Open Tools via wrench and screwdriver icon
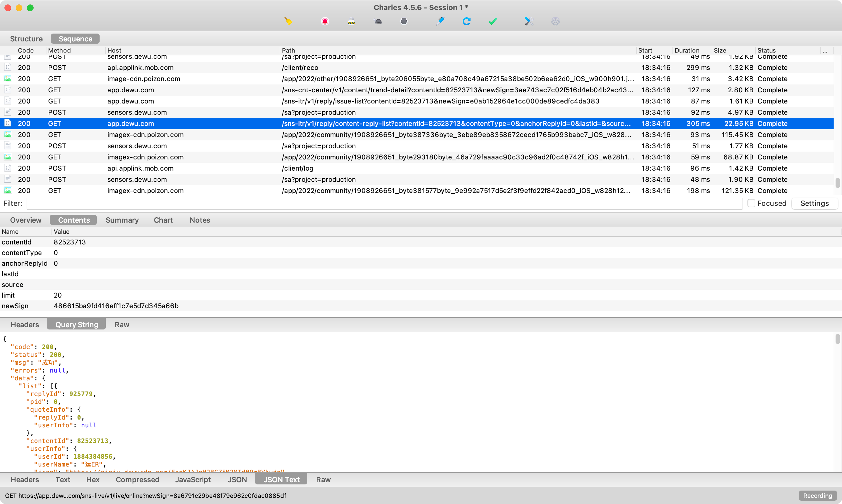Screen dimensions: 842x504 (x=529, y=21)
